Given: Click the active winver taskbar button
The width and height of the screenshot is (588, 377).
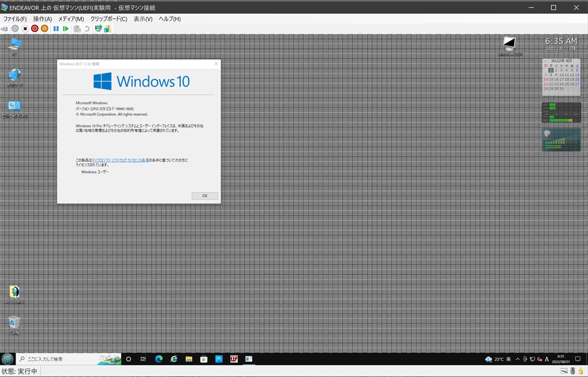Looking at the screenshot, I should (249, 359).
